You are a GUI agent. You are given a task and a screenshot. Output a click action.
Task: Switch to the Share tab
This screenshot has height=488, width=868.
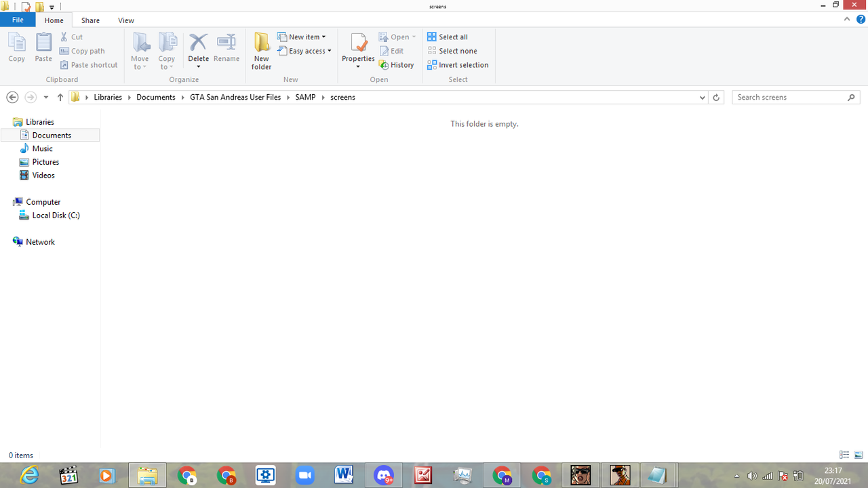(90, 20)
